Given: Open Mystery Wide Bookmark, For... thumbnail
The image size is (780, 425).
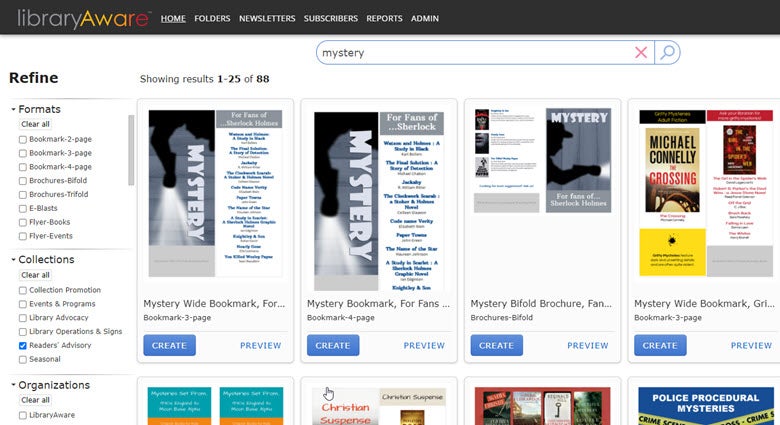Looking at the screenshot, I should tap(215, 193).
